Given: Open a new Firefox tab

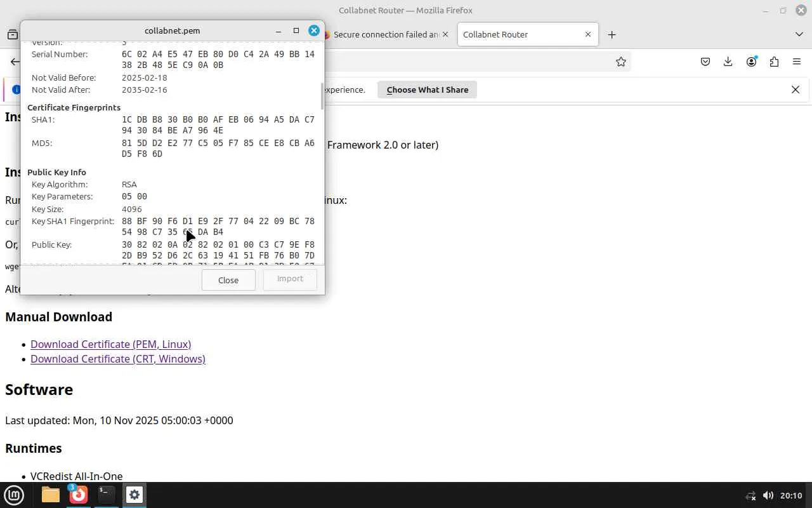Looking at the screenshot, I should tap(612, 34).
